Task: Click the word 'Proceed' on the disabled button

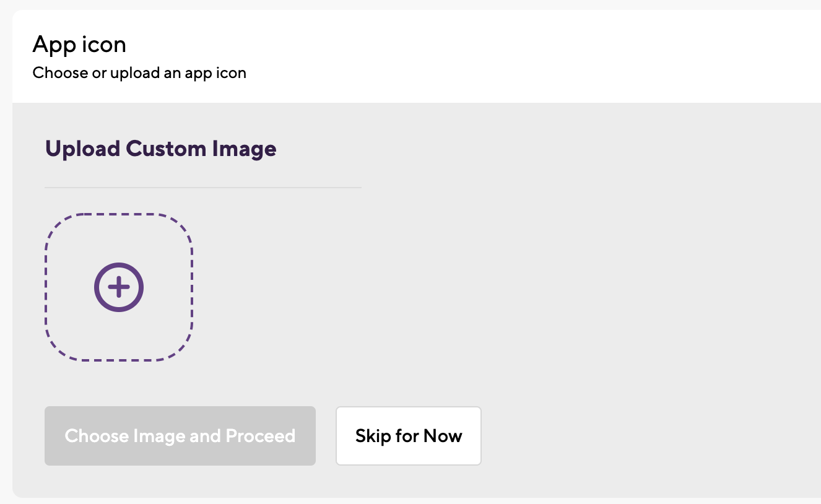Action: click(260, 436)
